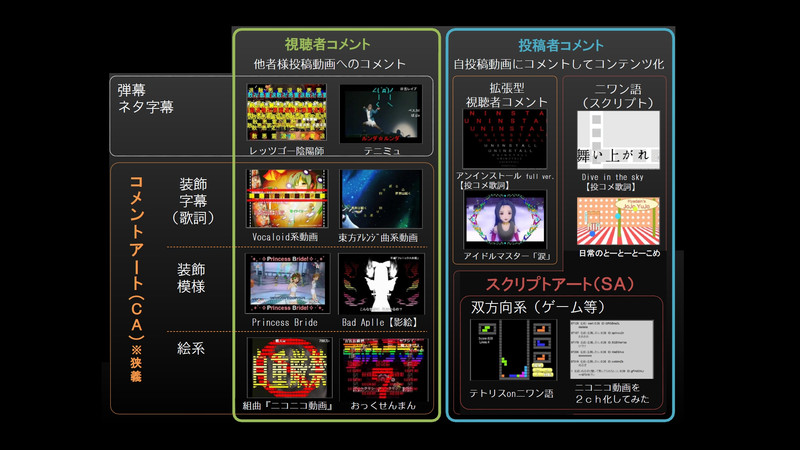Click the レッツゴー陰陽師 thumbnail
The height and width of the screenshot is (450, 800).
[287, 113]
